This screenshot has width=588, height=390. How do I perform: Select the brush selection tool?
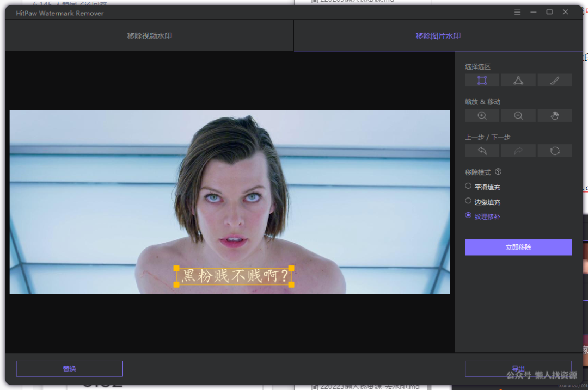pos(555,80)
